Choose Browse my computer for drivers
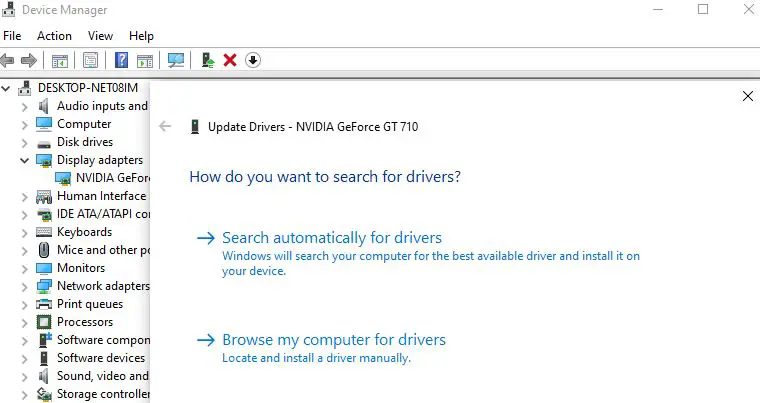 334,339
